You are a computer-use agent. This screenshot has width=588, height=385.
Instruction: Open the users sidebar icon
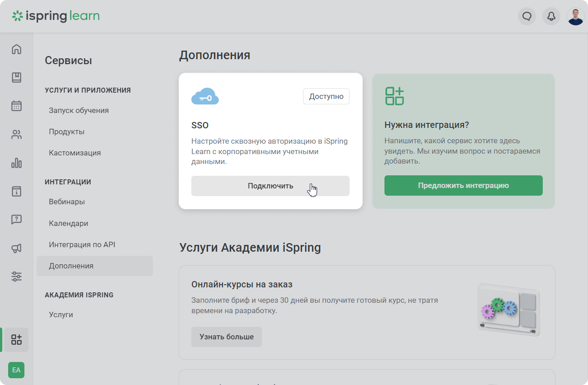click(x=17, y=134)
